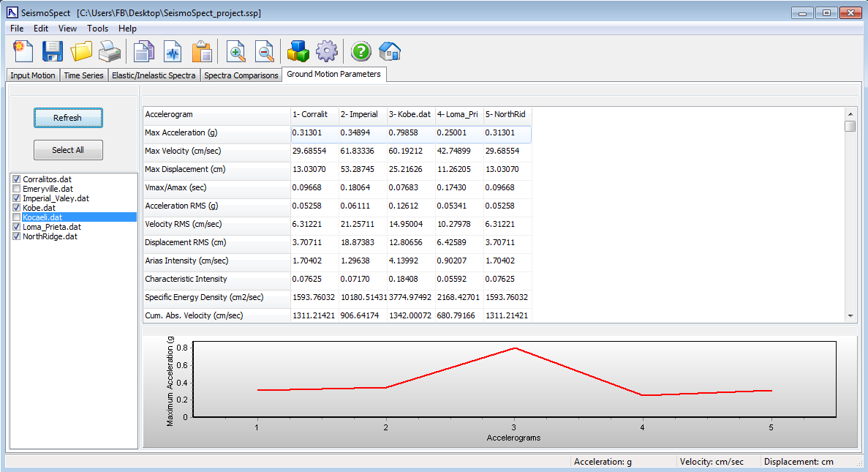868x472 pixels.
Task: Click the printer icon
Action: (110, 51)
